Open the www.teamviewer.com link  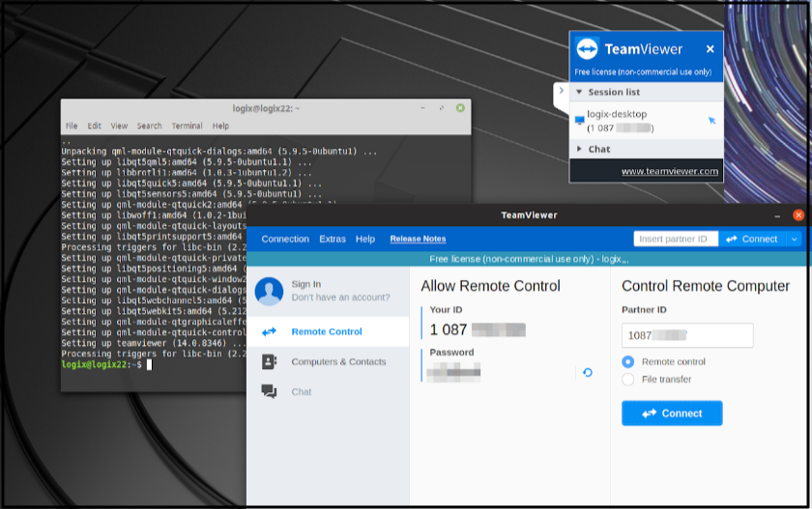pyautogui.click(x=670, y=171)
